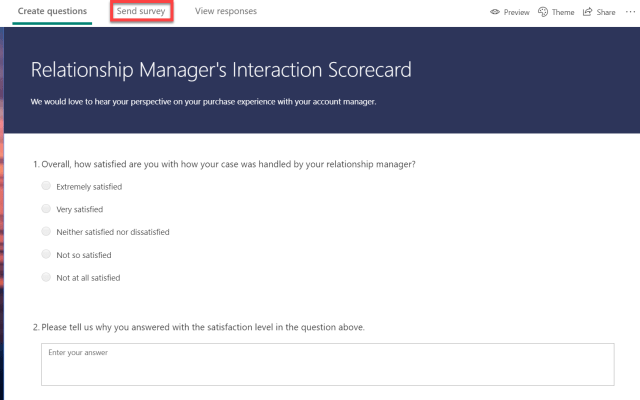Open the Preview eye icon
The width and height of the screenshot is (640, 400).
(x=495, y=12)
